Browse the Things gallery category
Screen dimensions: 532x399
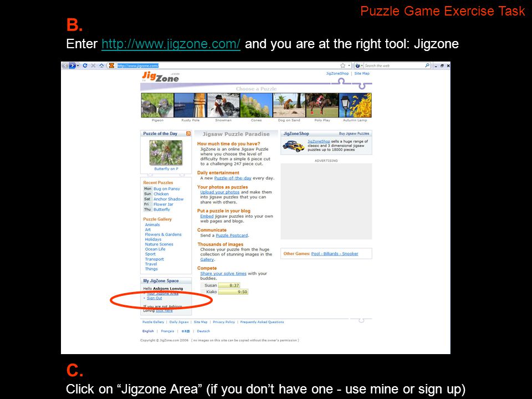coord(151,269)
